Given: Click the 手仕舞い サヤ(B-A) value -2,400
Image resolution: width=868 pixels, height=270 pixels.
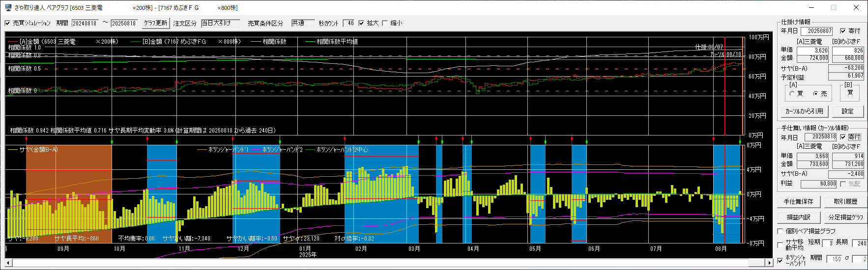Looking at the screenshot, I should pos(846,174).
